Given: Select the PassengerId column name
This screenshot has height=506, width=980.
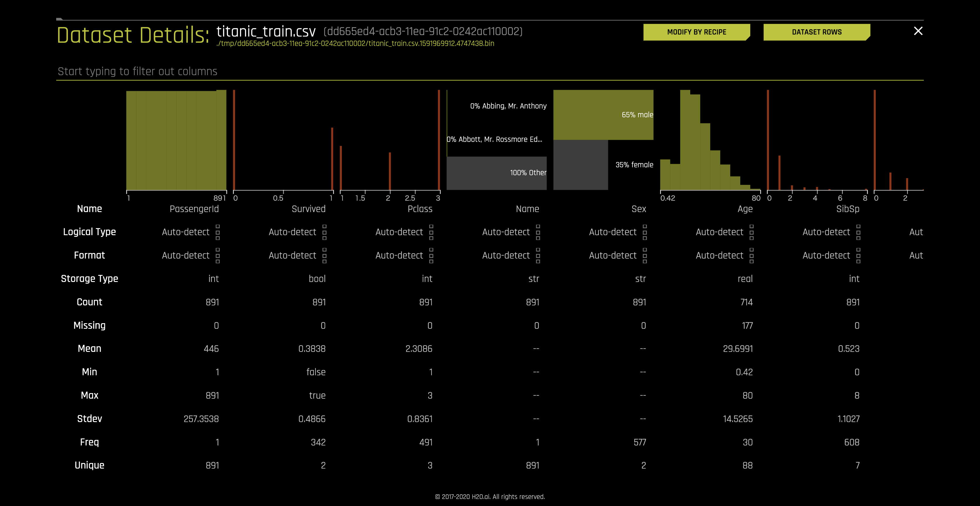Looking at the screenshot, I should [194, 209].
